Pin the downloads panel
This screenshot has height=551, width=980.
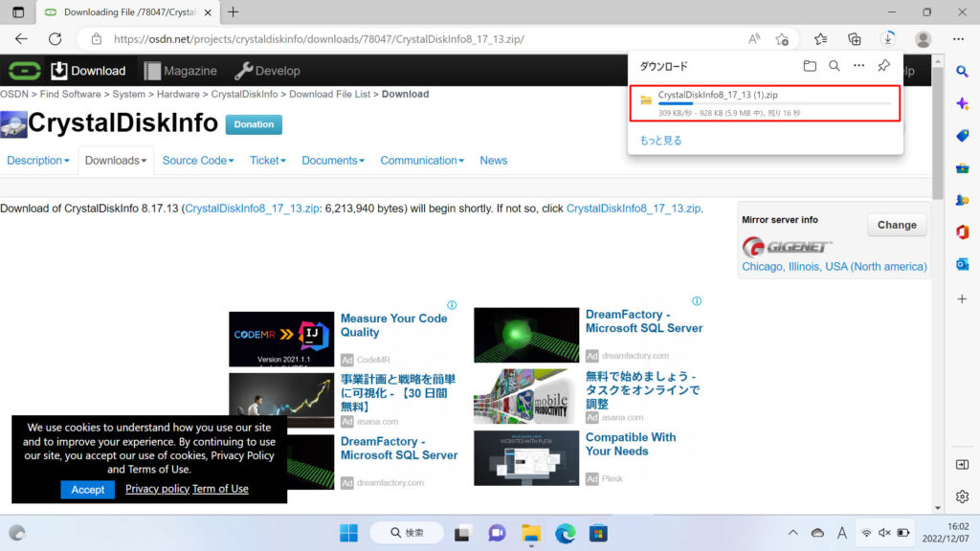(x=883, y=66)
